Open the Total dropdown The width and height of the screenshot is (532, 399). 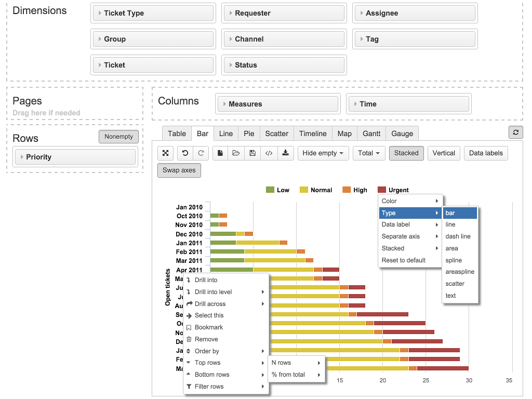coord(368,153)
